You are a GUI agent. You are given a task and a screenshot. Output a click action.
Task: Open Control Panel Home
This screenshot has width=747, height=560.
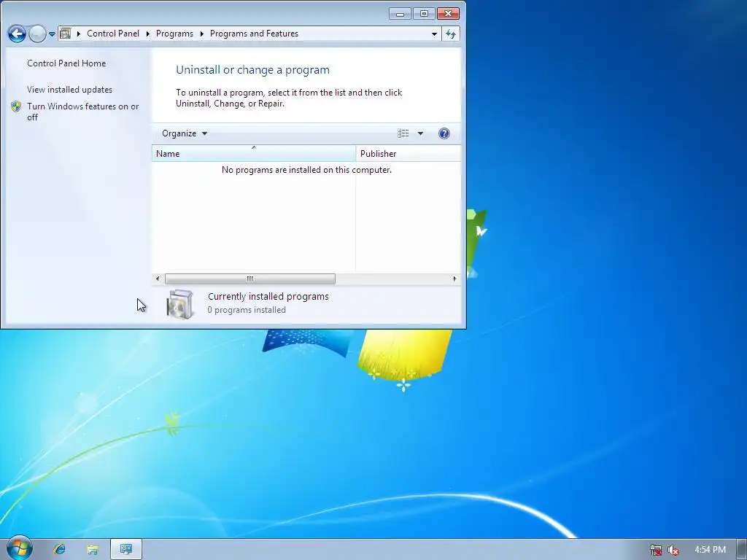tap(66, 63)
